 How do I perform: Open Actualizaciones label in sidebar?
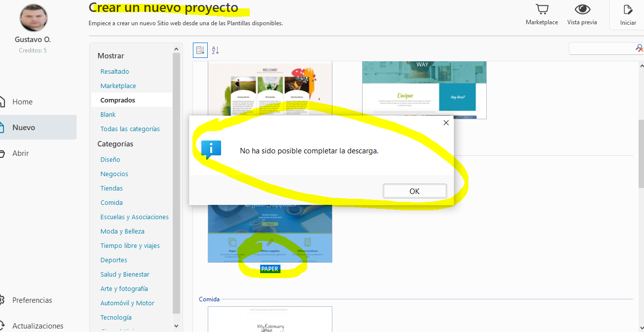pyautogui.click(x=38, y=326)
